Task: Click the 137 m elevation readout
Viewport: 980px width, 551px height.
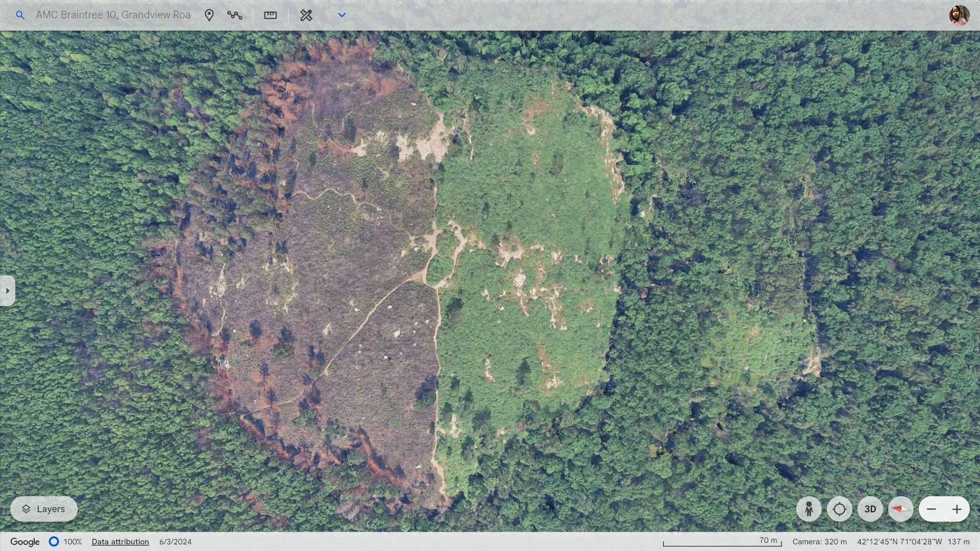Action: point(959,542)
